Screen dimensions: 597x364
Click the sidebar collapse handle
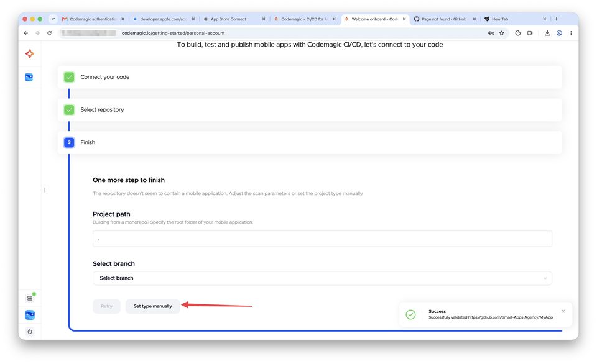pos(45,190)
